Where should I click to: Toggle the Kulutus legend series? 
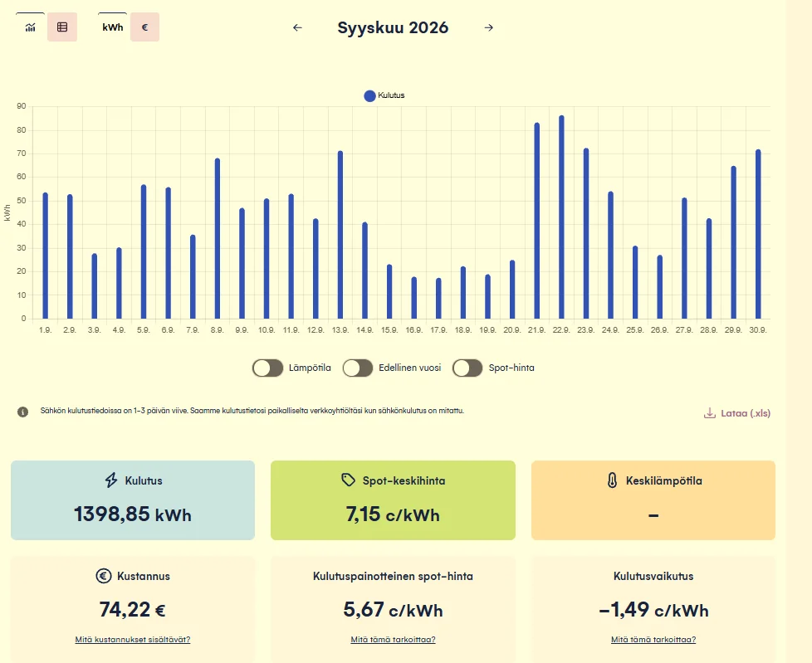[x=384, y=95]
